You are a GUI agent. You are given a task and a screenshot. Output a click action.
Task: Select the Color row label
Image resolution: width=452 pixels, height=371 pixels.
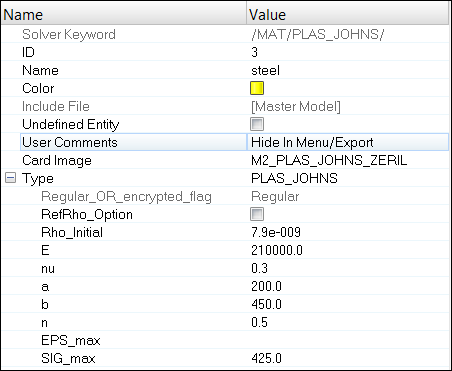(38, 88)
